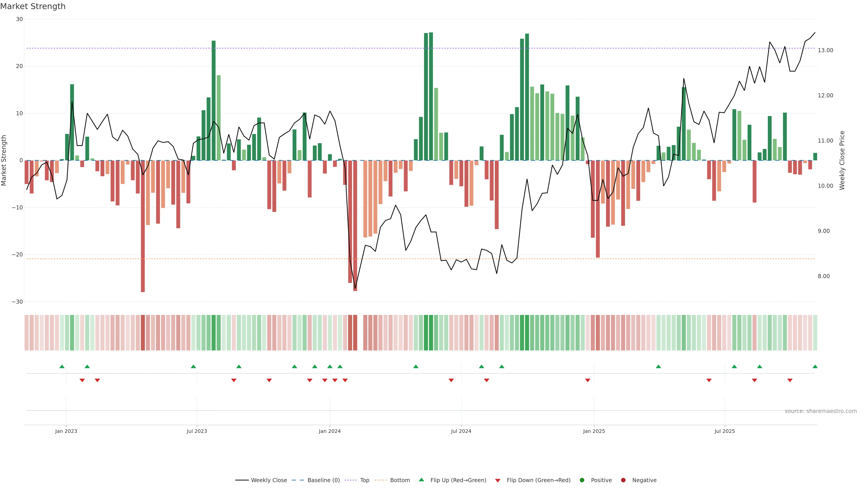This screenshot has height=488, width=868.
Task: Click the red Flip Down legend triangle
Action: 498,481
